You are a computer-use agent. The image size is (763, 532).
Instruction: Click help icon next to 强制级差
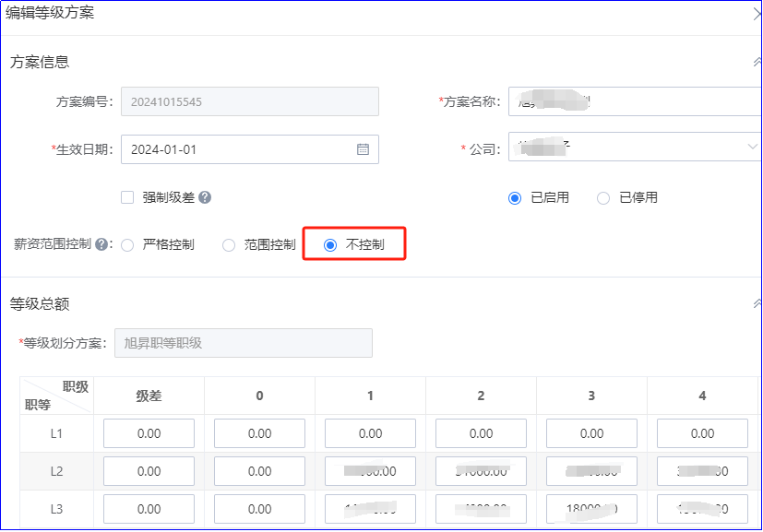coord(205,197)
